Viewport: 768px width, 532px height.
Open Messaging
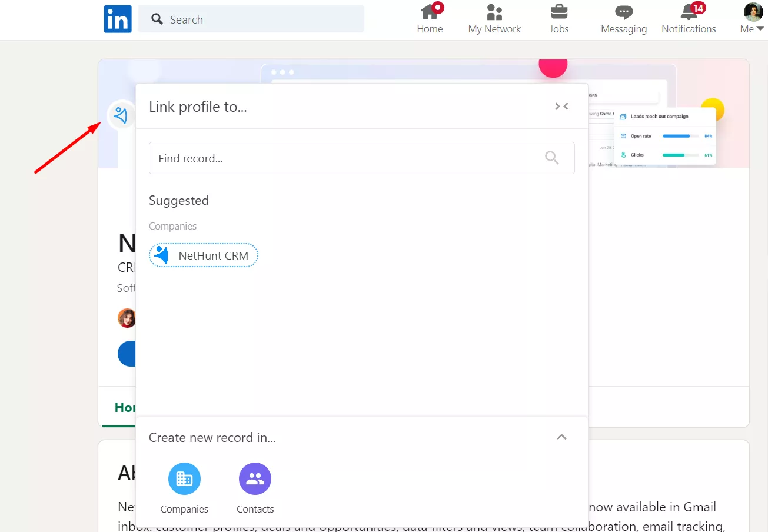coord(624,19)
